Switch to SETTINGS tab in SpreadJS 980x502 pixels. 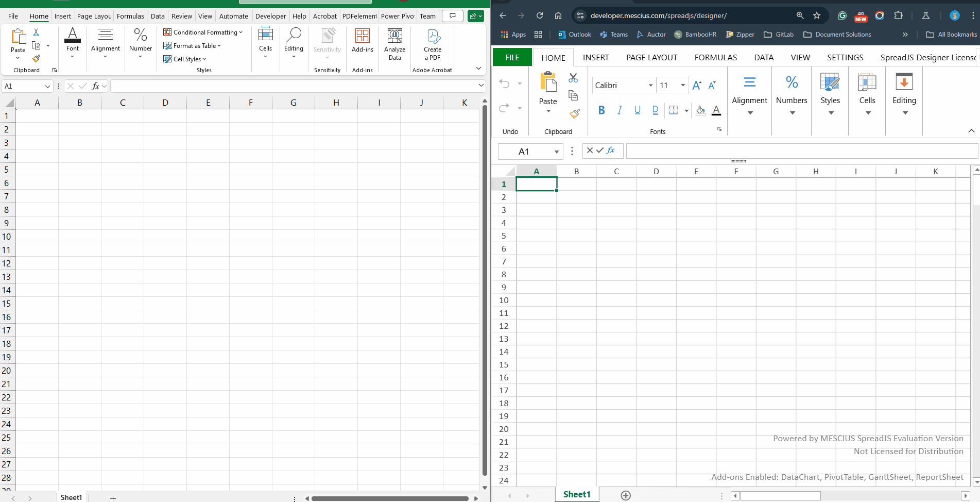click(845, 57)
